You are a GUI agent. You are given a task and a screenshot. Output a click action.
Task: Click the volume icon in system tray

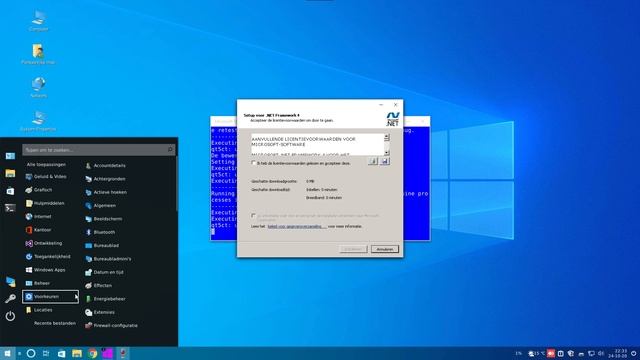(601, 353)
